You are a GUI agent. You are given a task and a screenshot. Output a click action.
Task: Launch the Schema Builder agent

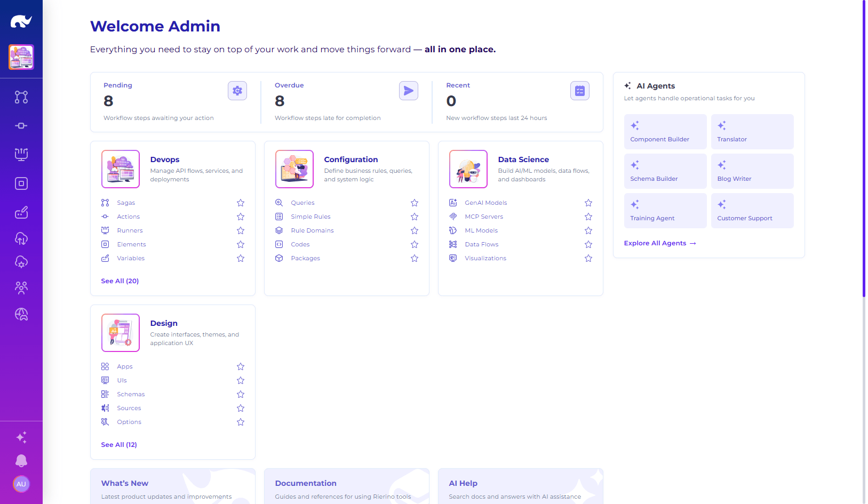665,171
